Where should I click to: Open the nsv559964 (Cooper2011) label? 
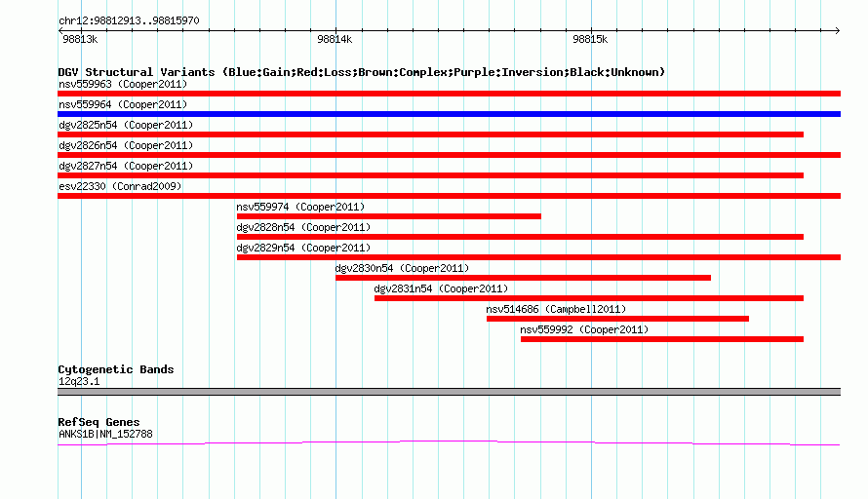point(123,104)
